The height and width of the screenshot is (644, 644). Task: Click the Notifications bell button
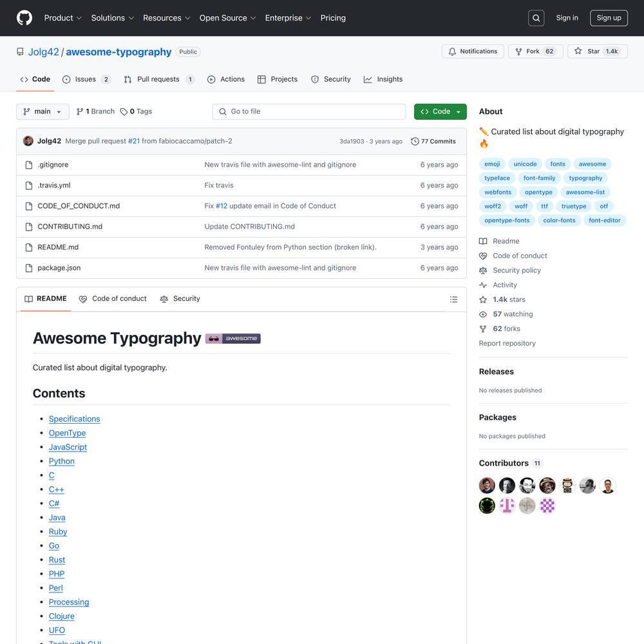coord(473,52)
